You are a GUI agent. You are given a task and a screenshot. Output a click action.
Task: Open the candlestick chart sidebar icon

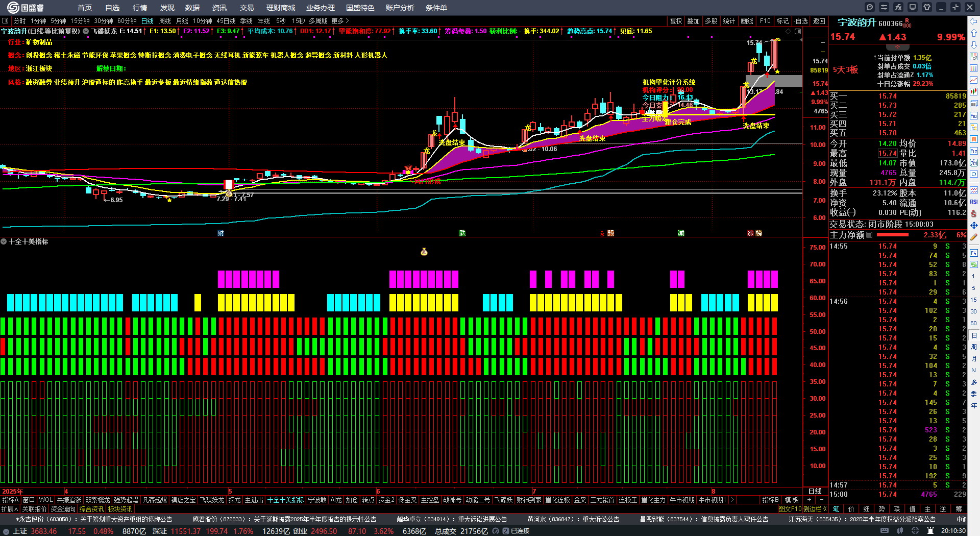(974, 92)
